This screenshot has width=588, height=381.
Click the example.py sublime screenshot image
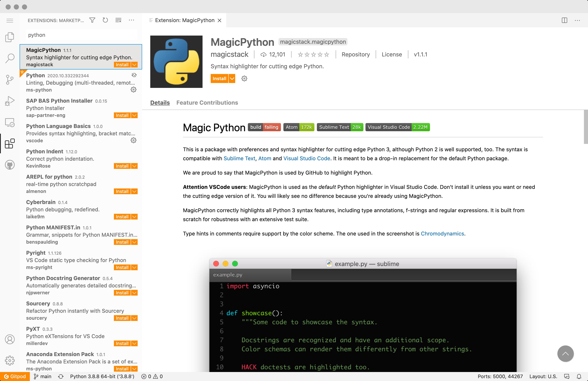363,315
